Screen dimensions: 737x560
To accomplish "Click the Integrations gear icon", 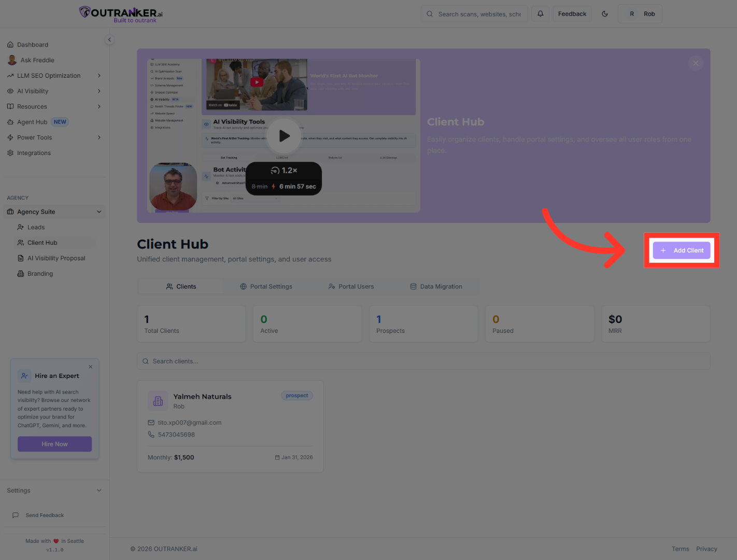I will coord(10,153).
